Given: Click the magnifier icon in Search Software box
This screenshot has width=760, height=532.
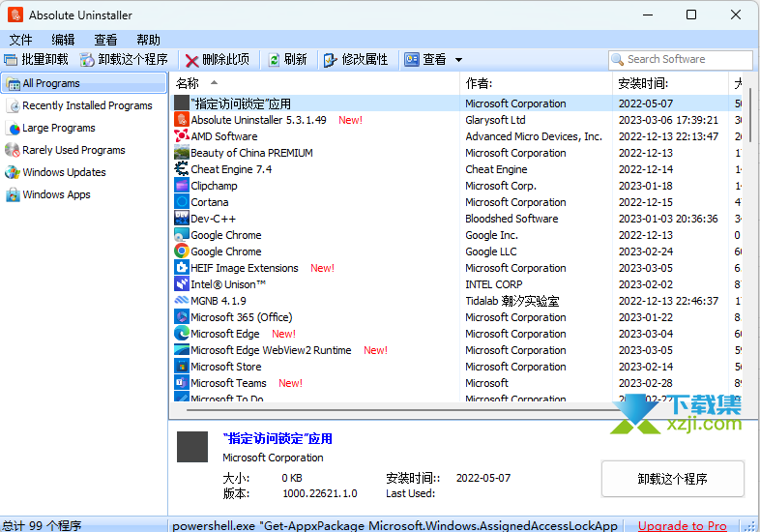Looking at the screenshot, I should (617, 60).
